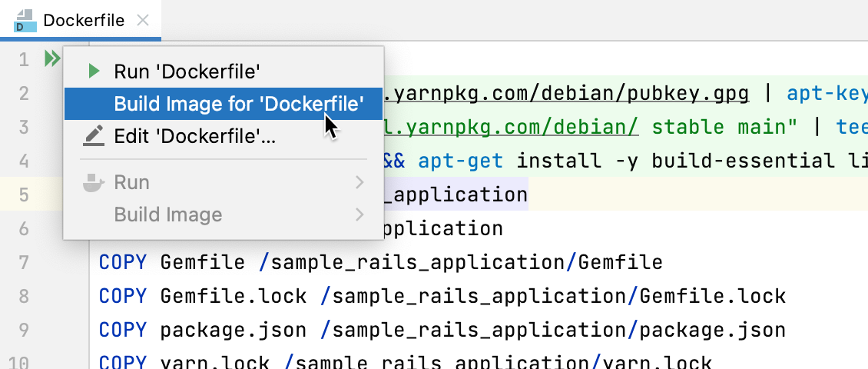Click line number 9 in the gutter
Image resolution: width=868 pixels, height=369 pixels.
(x=24, y=331)
